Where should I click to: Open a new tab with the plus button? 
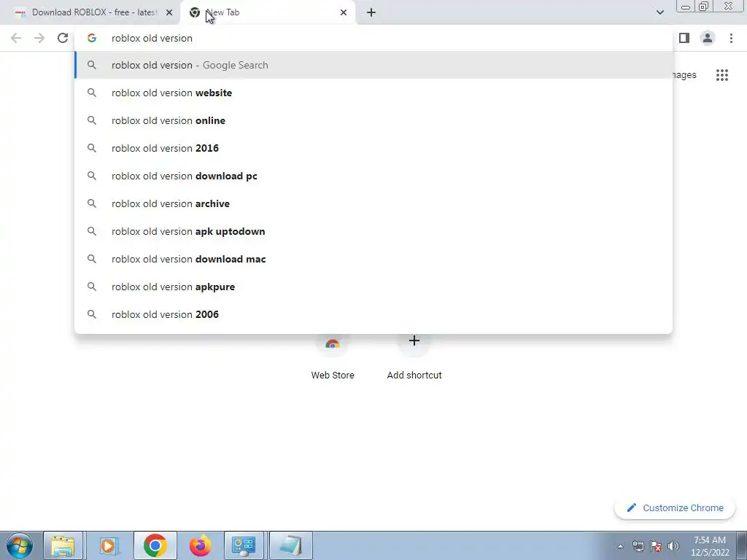coord(371,12)
